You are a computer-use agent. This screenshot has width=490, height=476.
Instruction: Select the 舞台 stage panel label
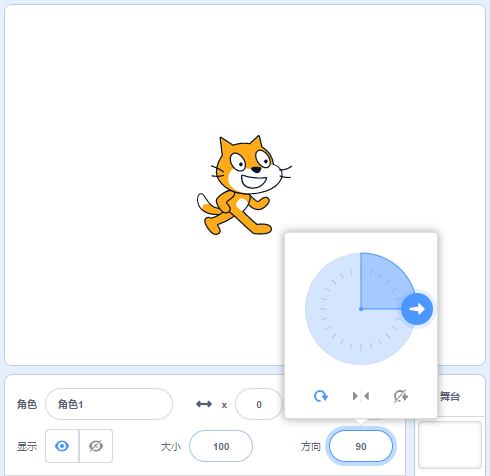pos(450,396)
